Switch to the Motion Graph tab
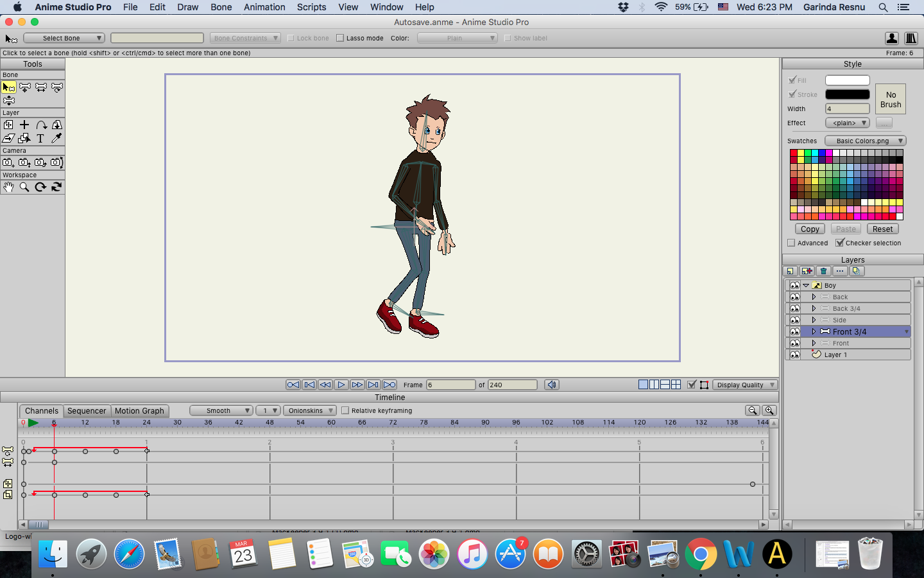 139,410
